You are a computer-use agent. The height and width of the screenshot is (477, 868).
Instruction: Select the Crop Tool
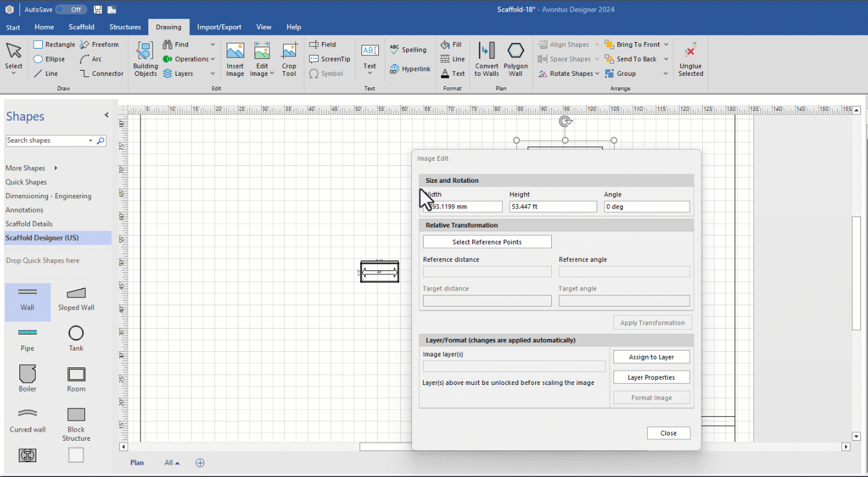[x=289, y=52]
